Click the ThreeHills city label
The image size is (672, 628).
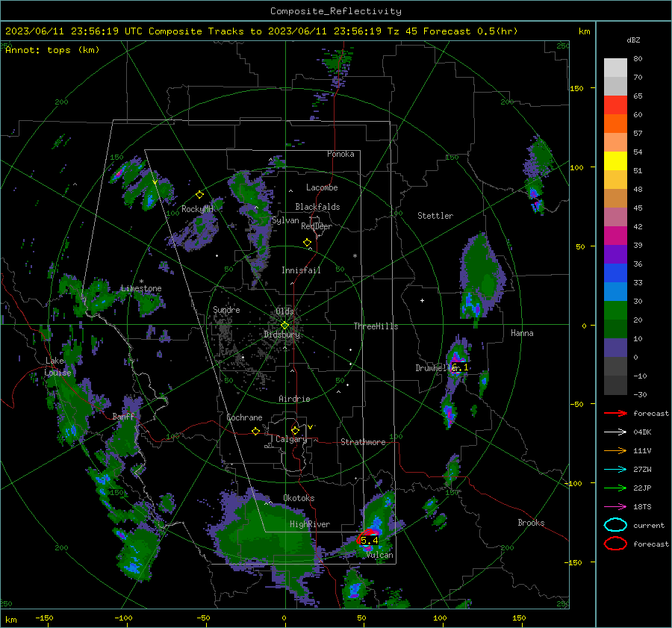pos(376,326)
